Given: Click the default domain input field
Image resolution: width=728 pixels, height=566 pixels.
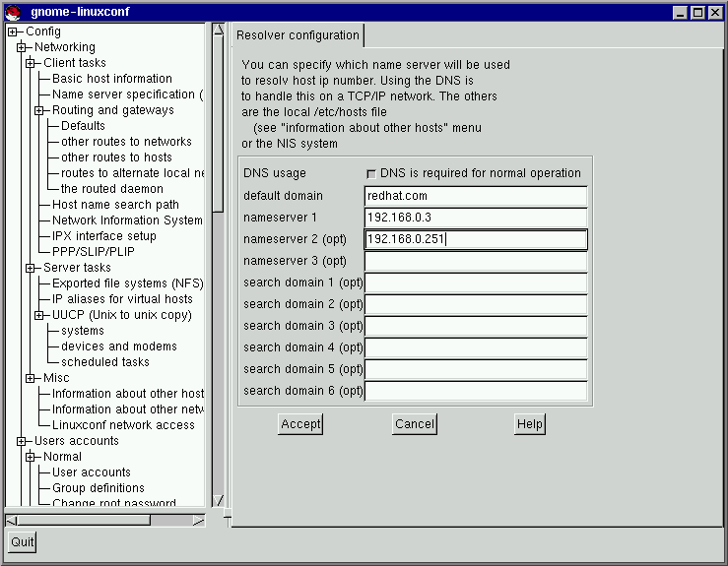Looking at the screenshot, I should [475, 196].
